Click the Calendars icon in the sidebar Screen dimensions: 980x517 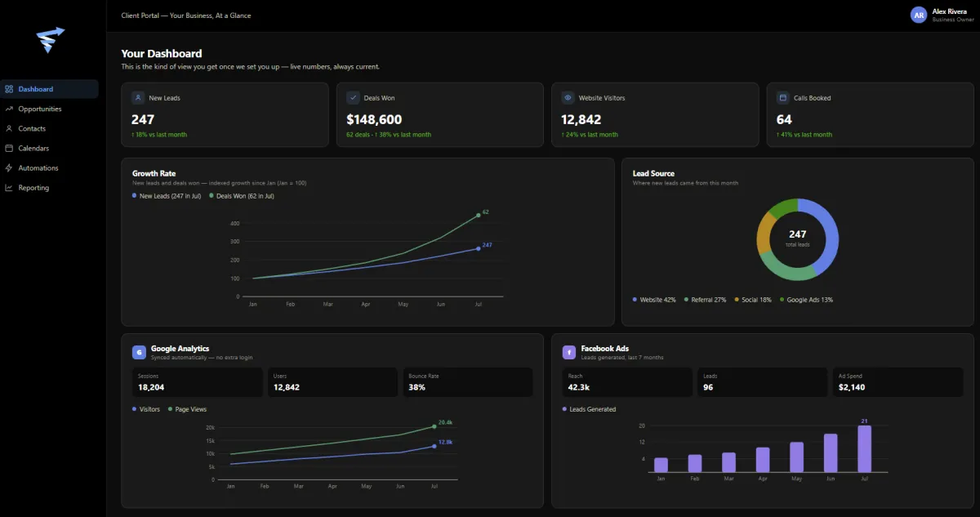(x=9, y=148)
